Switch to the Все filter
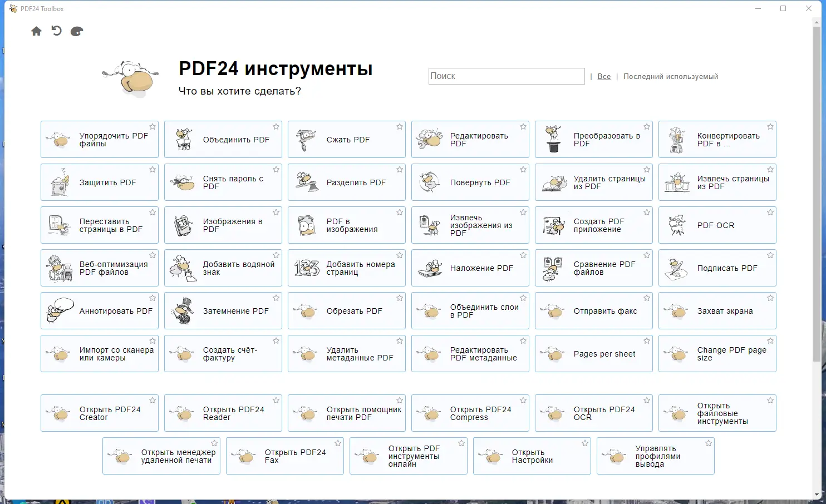 click(603, 76)
